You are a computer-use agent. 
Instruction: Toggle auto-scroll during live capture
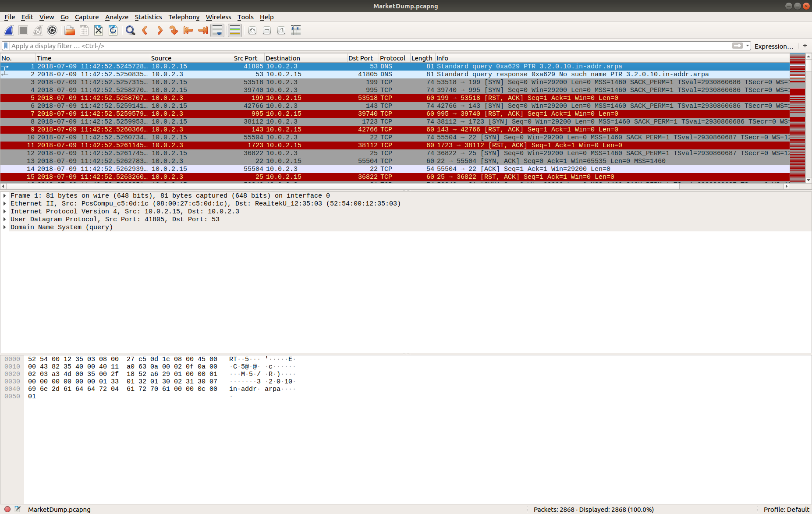coord(217,30)
